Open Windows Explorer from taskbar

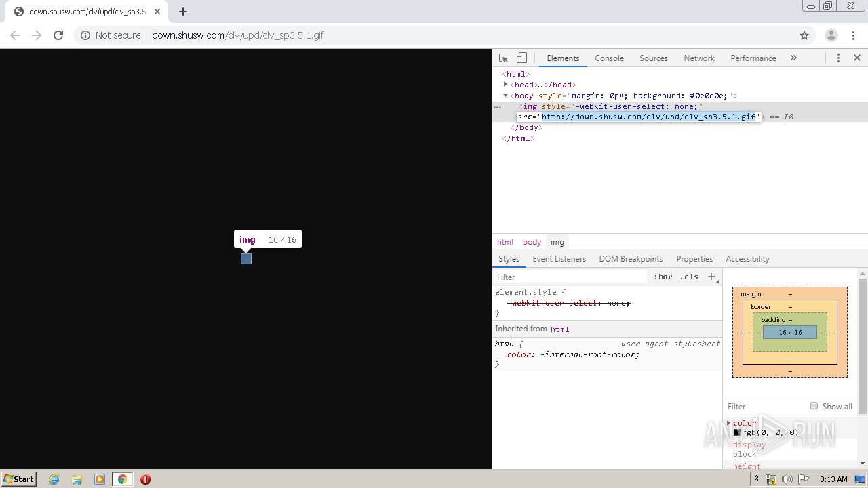(x=77, y=479)
